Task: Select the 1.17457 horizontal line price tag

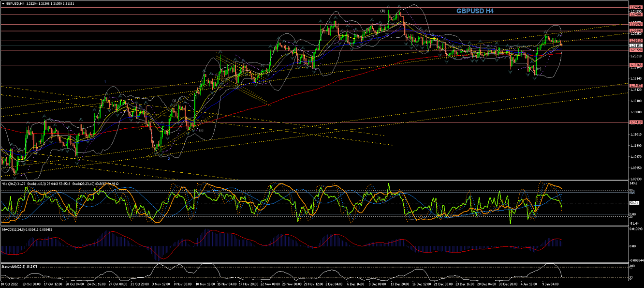Action: coord(635,85)
